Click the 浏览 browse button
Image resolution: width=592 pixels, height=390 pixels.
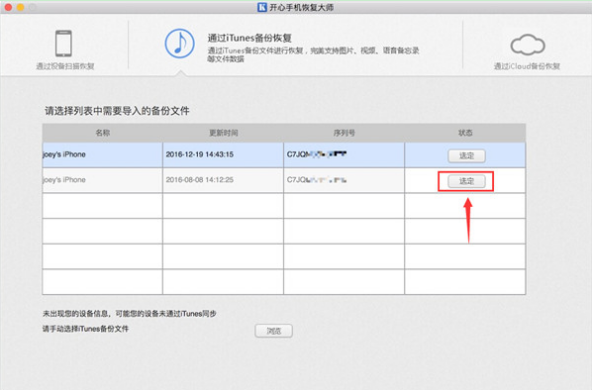coord(274,331)
